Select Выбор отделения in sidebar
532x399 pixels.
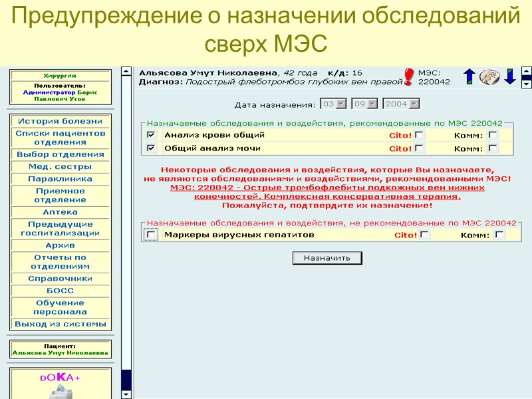(60, 154)
